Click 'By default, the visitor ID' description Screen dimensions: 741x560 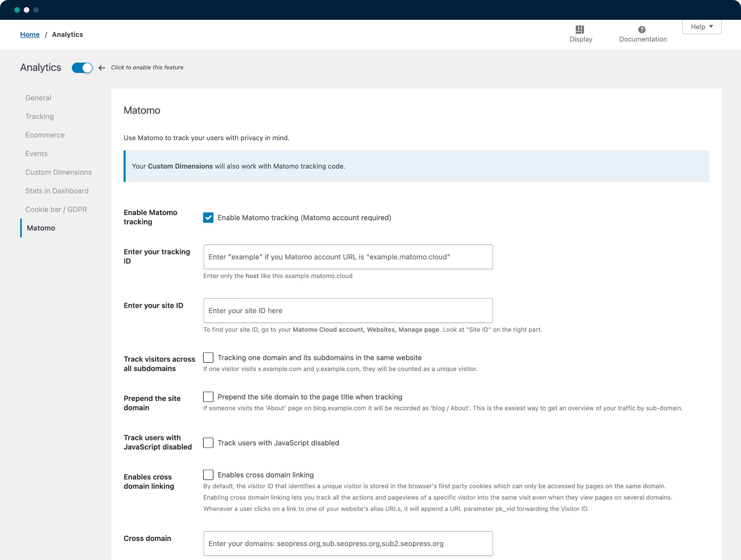pos(435,486)
